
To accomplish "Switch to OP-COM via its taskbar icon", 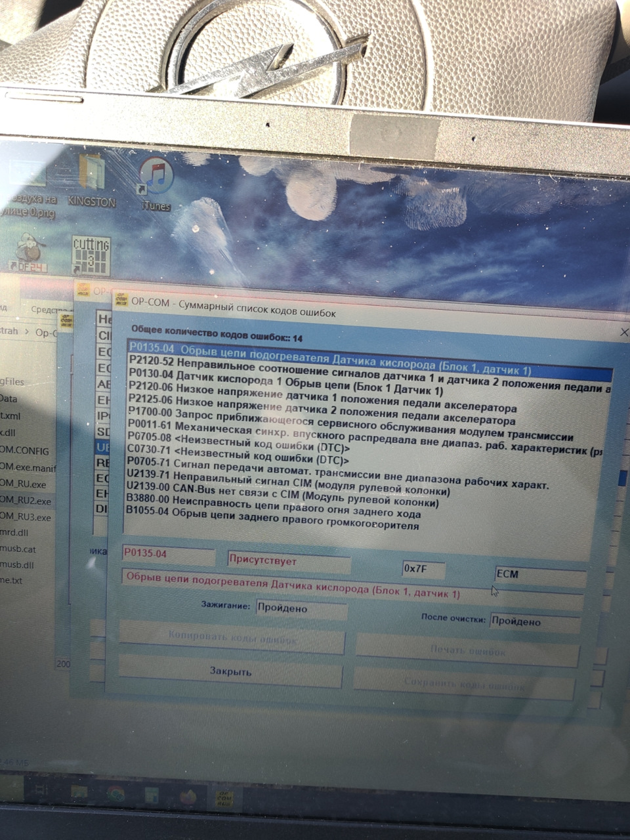I will (x=225, y=799).
